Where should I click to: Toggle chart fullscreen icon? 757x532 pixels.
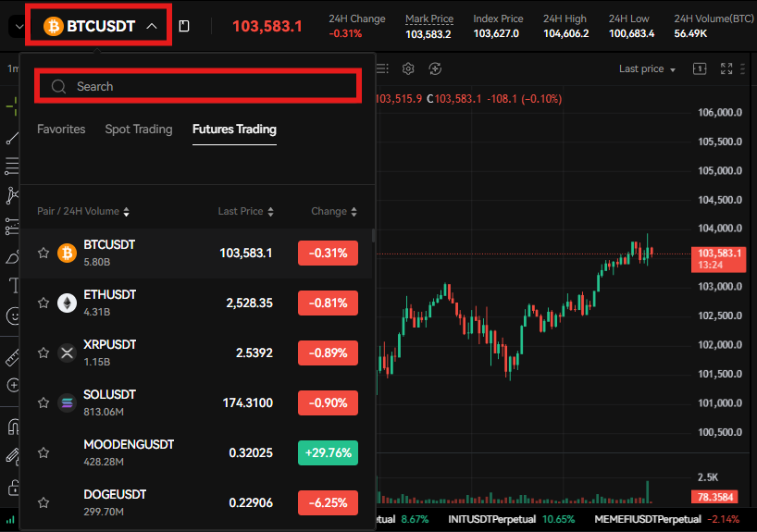[726, 68]
